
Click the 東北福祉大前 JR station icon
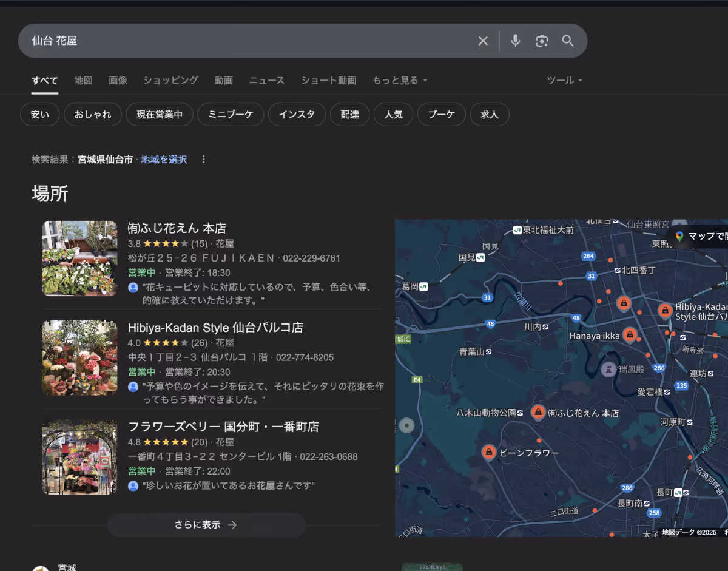coord(517,230)
